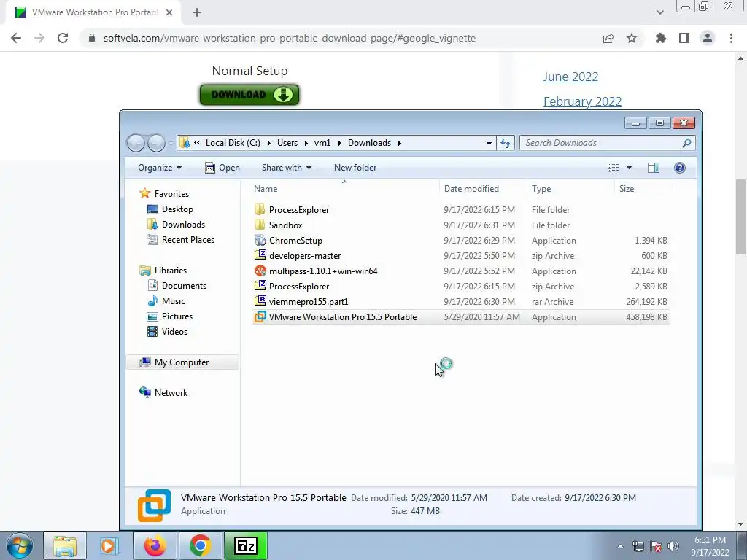
Task: Open the Organize dropdown menu
Action: [x=160, y=168]
